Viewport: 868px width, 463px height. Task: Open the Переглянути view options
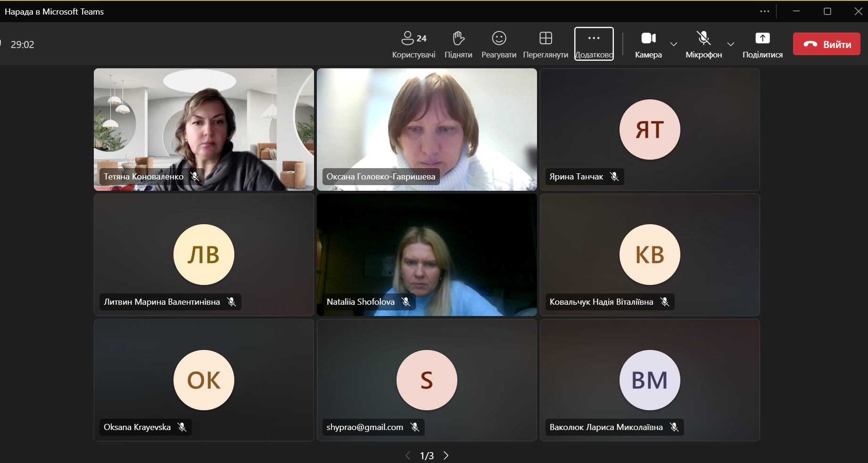(546, 44)
